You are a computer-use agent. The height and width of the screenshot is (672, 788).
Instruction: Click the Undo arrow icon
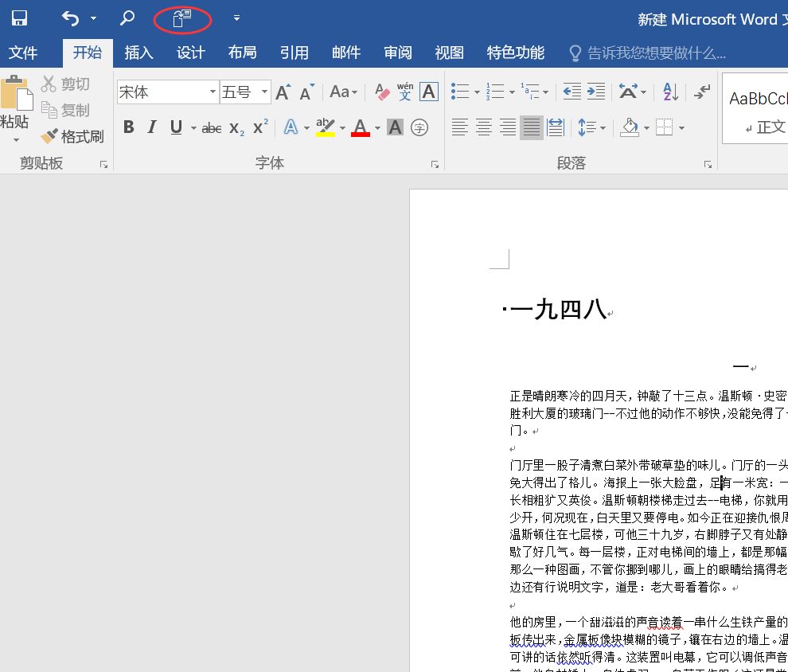click(70, 18)
